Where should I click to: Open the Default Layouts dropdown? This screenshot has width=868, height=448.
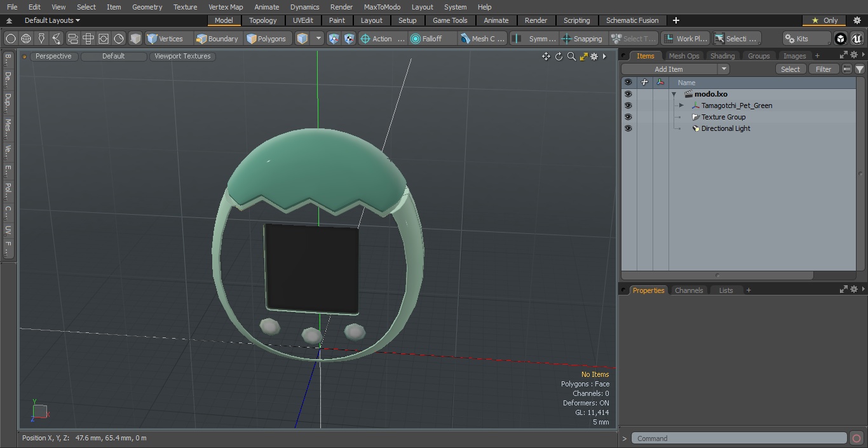(x=52, y=20)
